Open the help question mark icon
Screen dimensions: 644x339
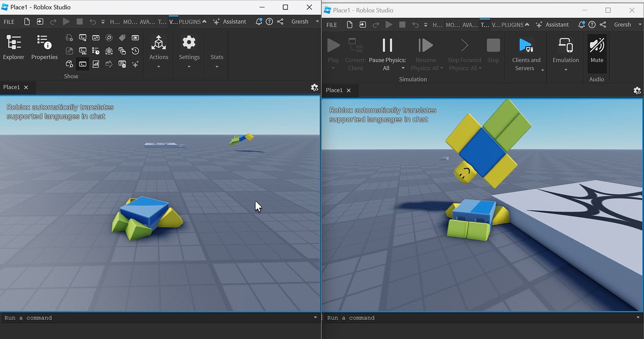(592, 24)
